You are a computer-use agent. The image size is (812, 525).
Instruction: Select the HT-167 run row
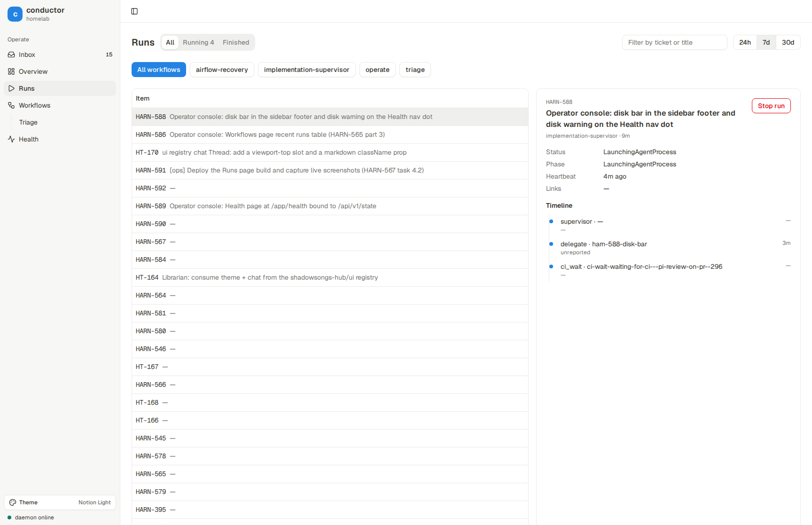(330, 367)
